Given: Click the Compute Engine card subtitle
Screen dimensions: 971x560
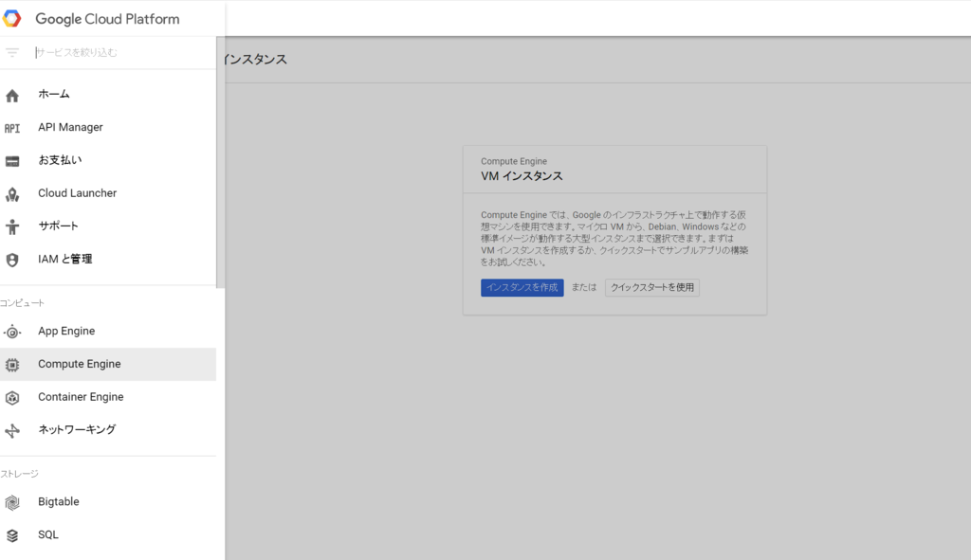Looking at the screenshot, I should coord(513,161).
